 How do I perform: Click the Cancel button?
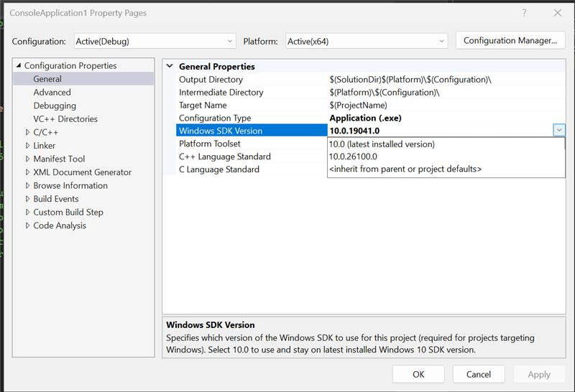point(479,374)
